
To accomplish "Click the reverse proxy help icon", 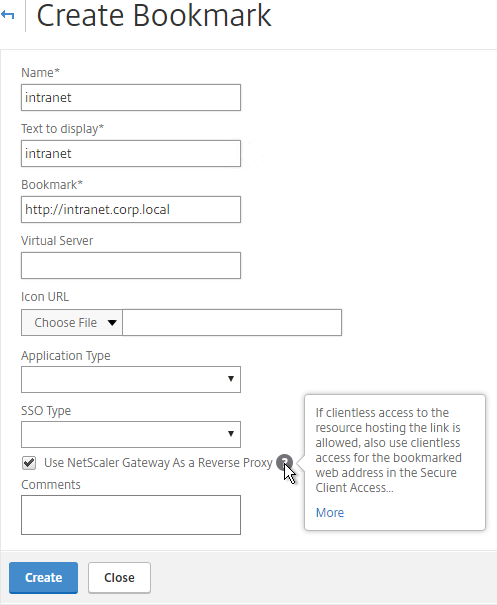I will click(x=284, y=462).
